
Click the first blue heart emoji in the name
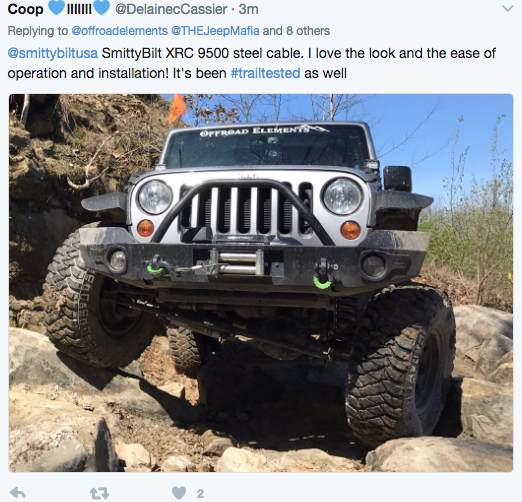[56, 7]
